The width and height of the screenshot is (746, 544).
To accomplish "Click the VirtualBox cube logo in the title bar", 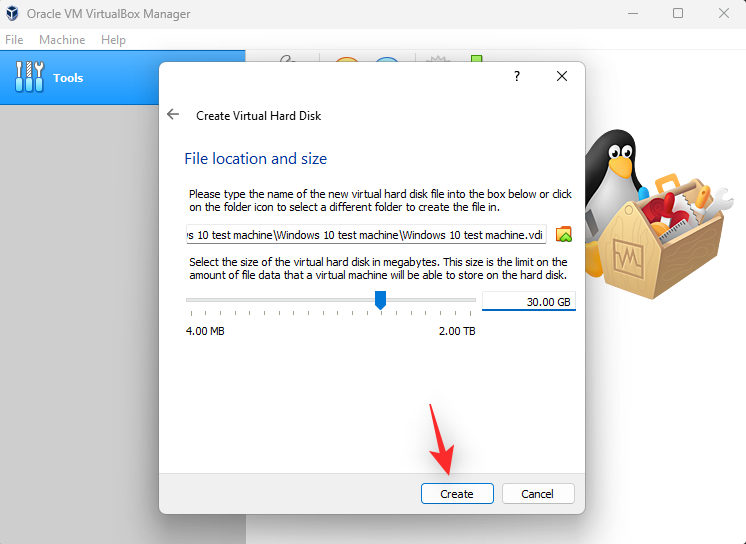I will pos(12,13).
